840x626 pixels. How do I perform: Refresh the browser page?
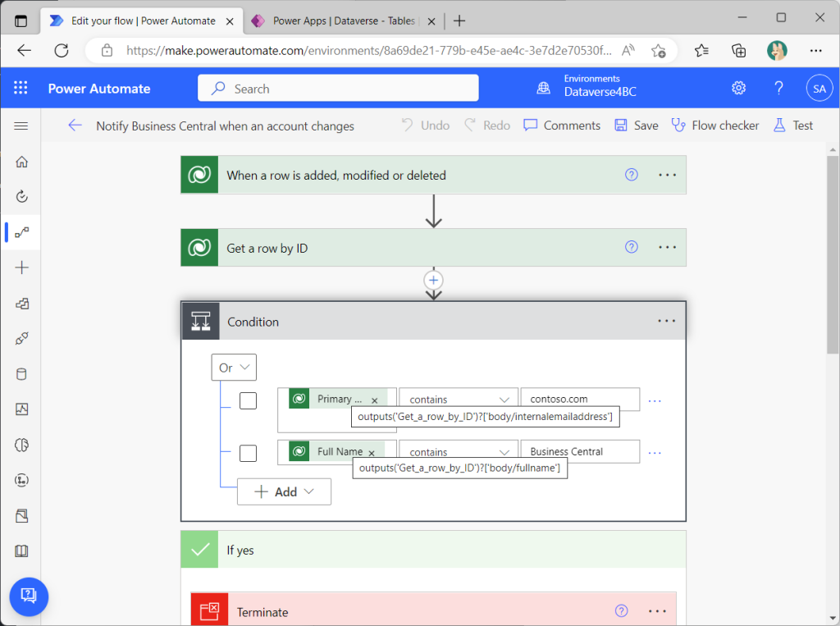[62, 51]
